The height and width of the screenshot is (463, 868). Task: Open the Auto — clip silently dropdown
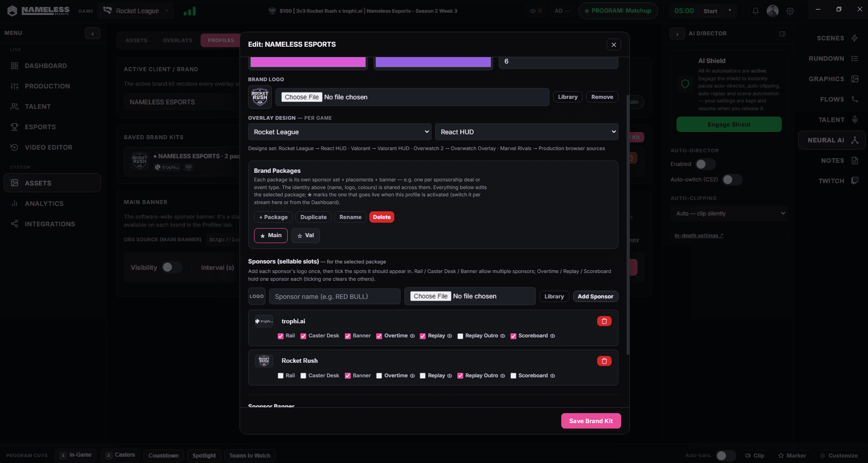[x=729, y=214]
